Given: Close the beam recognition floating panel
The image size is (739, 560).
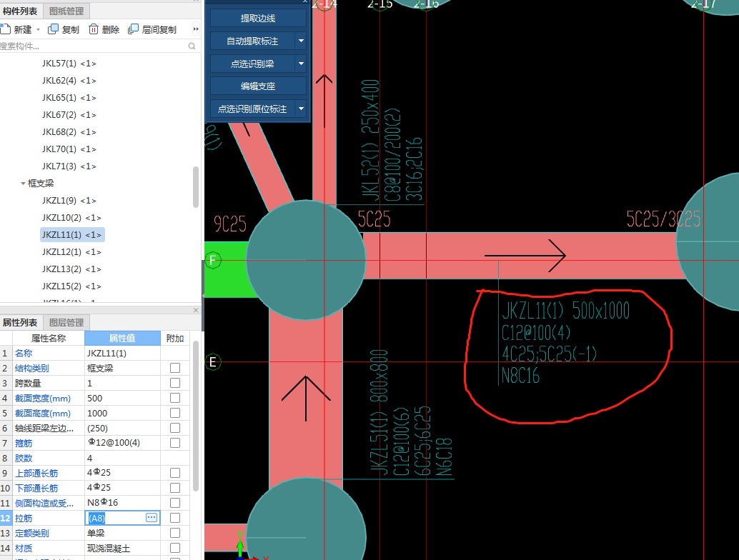Looking at the screenshot, I should pyautogui.click(x=305, y=1).
